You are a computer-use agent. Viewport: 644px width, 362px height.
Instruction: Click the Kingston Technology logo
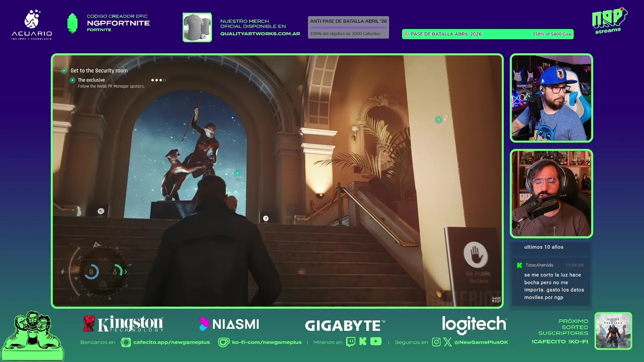coord(123,324)
